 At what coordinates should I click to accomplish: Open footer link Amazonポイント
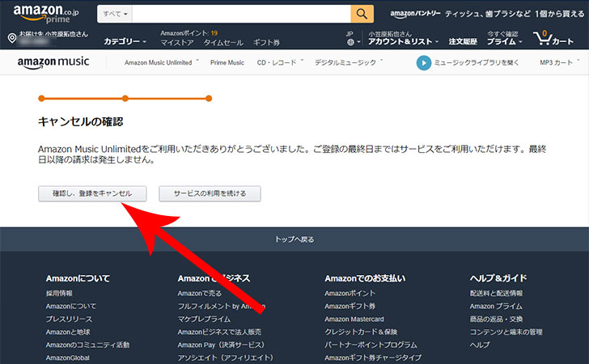(350, 294)
